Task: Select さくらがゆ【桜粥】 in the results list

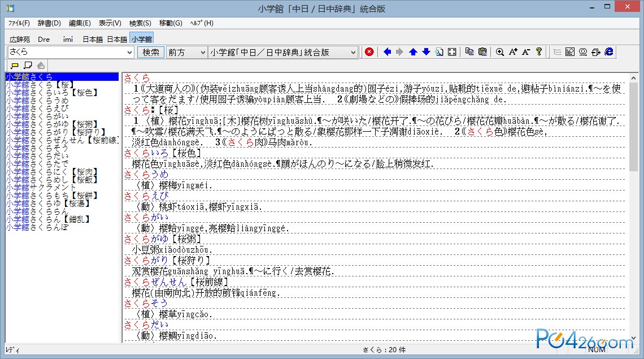Action: pos(52,124)
